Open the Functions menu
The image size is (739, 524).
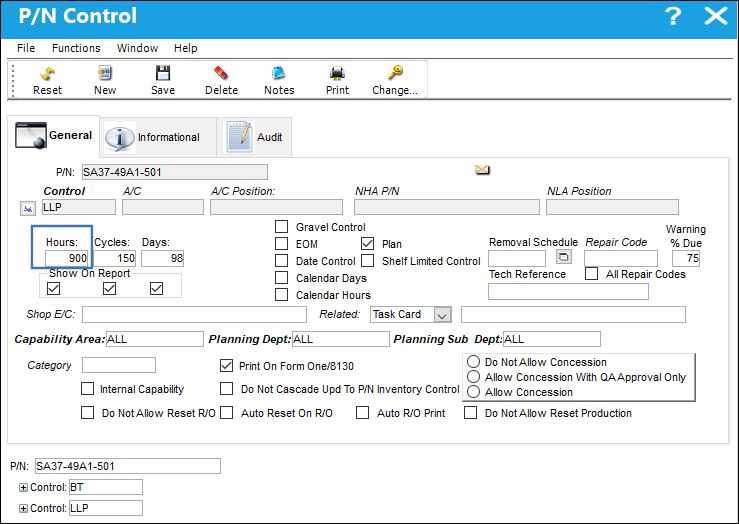click(76, 48)
